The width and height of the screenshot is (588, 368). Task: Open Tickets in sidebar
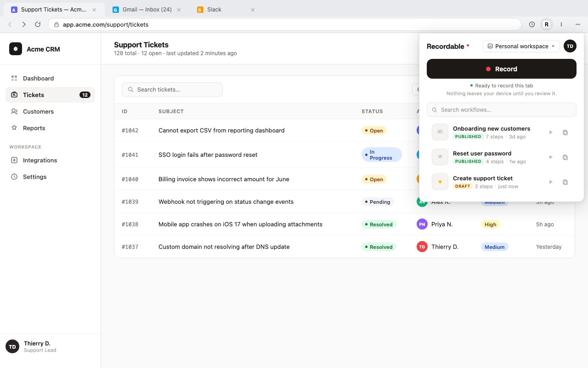click(50, 95)
